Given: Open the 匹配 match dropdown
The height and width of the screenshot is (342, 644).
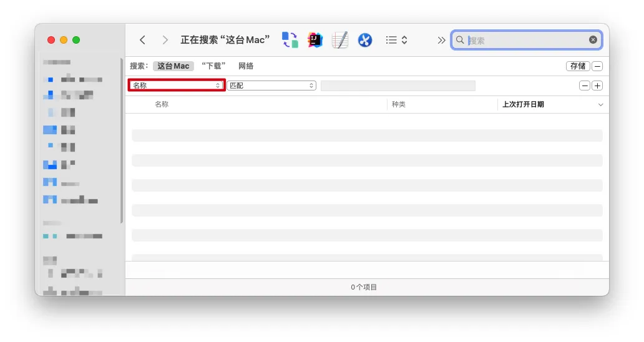Looking at the screenshot, I should click(271, 85).
